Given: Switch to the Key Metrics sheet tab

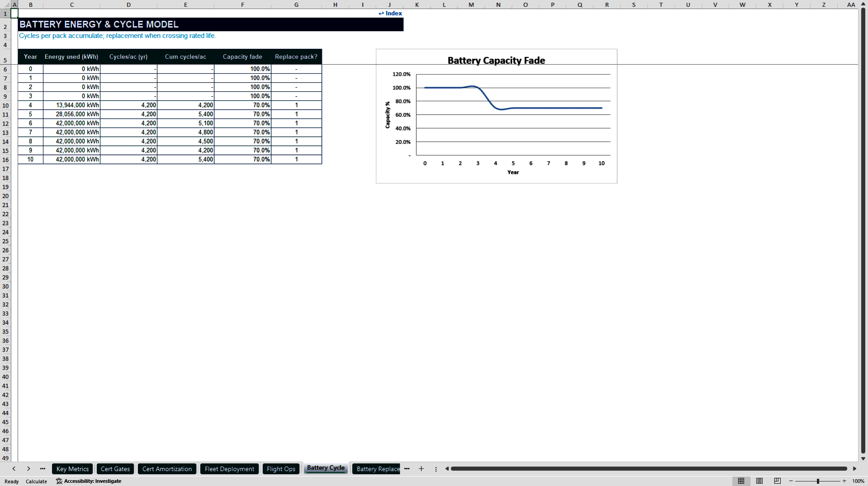Looking at the screenshot, I should [72, 469].
